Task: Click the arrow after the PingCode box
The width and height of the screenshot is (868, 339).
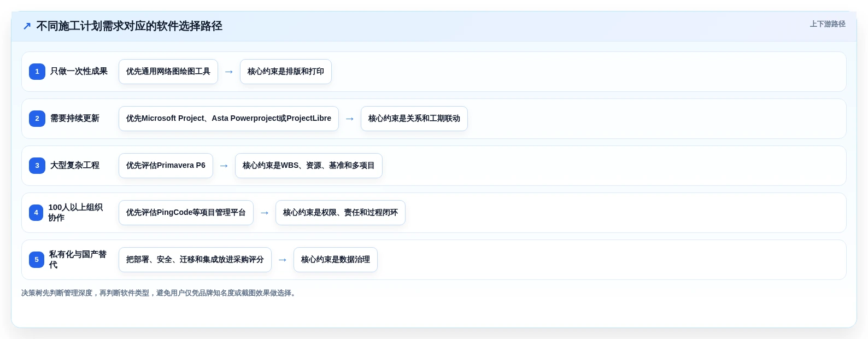Action: pos(265,213)
